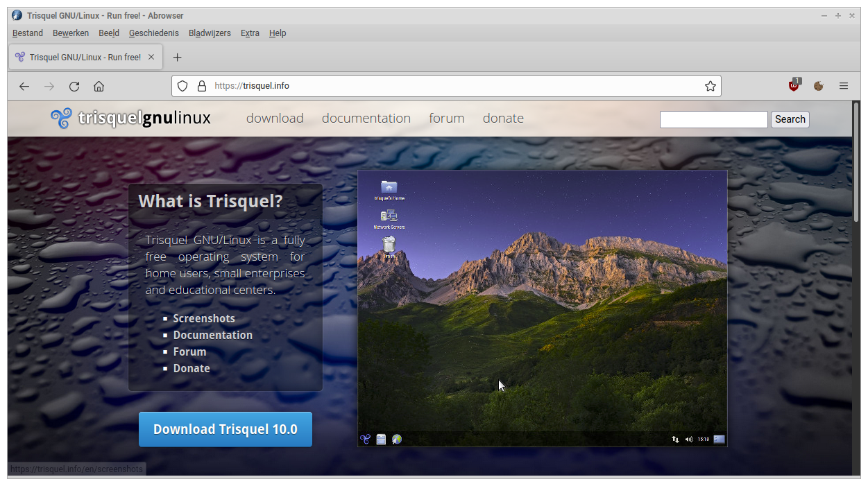This screenshot has height=486, width=868.
Task: Open the Bestand menu
Action: coord(28,33)
